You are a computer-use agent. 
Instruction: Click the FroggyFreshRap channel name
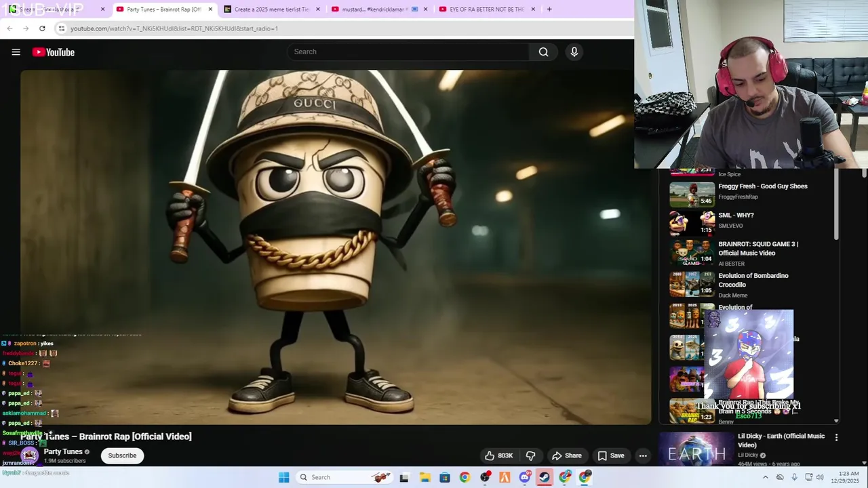[x=738, y=197]
